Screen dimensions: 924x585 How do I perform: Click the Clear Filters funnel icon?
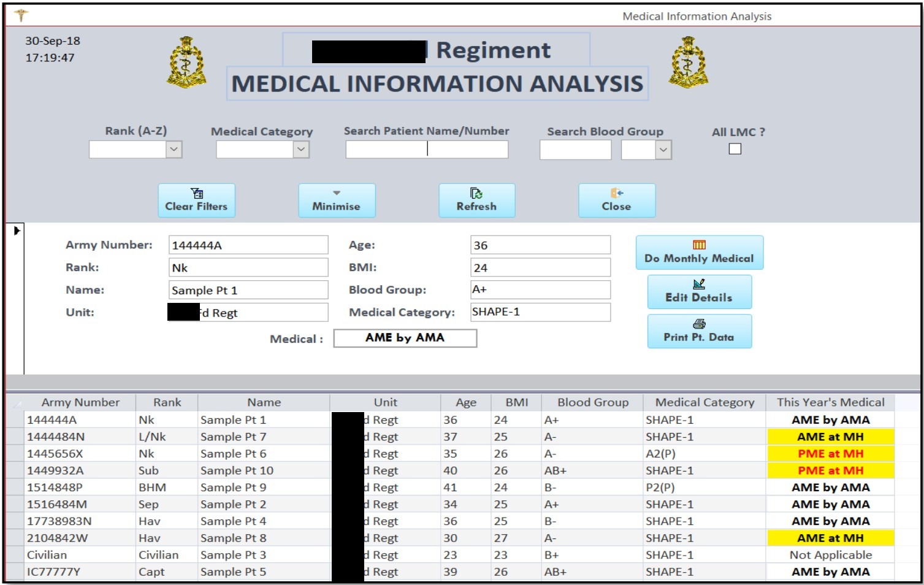click(x=196, y=193)
